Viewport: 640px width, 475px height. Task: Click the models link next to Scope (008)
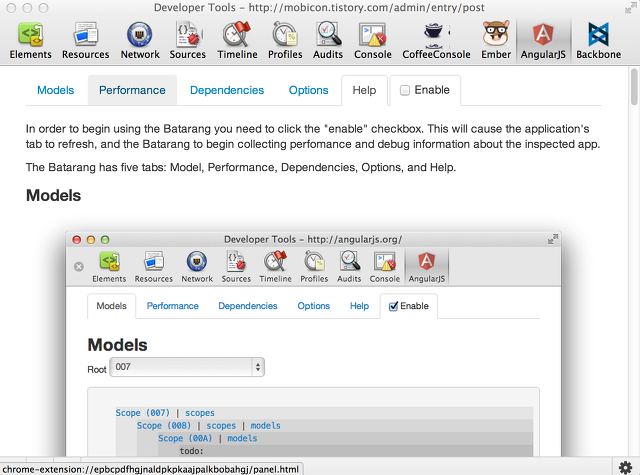click(x=265, y=426)
